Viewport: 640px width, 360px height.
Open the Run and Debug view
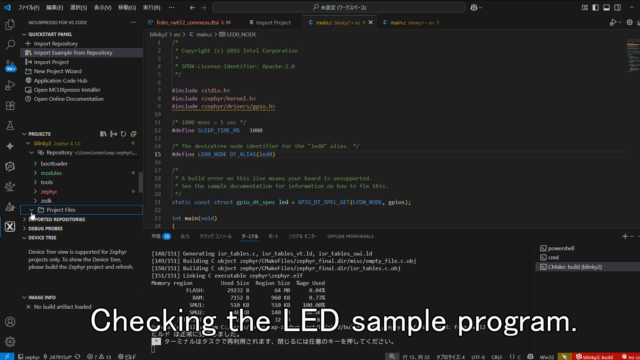(10, 86)
